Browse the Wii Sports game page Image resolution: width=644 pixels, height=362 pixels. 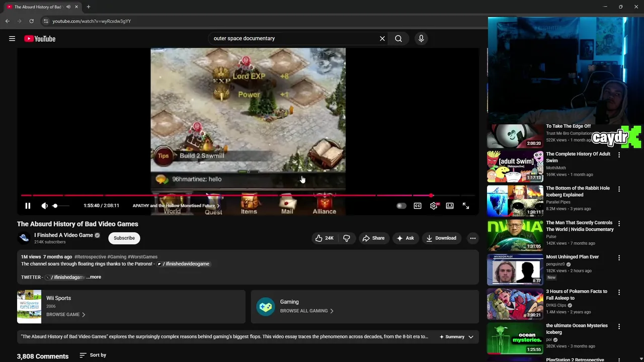click(65, 315)
